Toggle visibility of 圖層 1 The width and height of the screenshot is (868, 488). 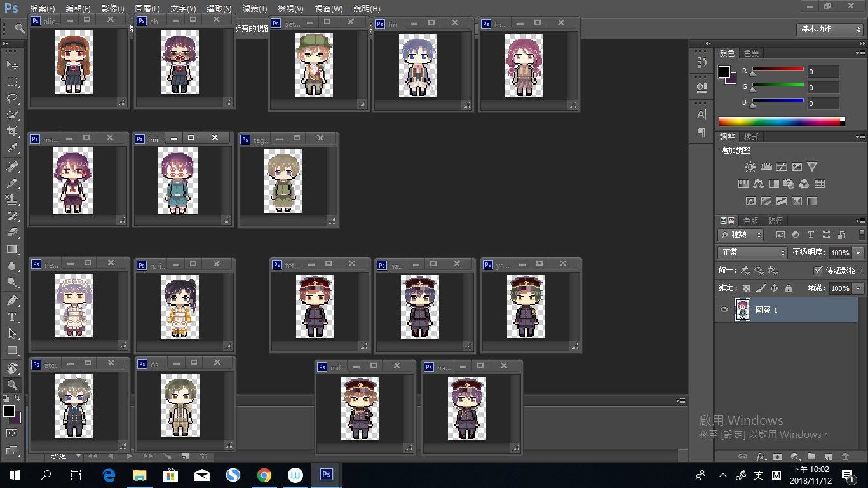coord(724,310)
